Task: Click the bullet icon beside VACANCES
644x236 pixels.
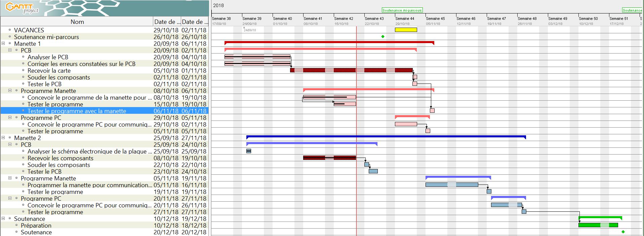Action: click(x=10, y=30)
